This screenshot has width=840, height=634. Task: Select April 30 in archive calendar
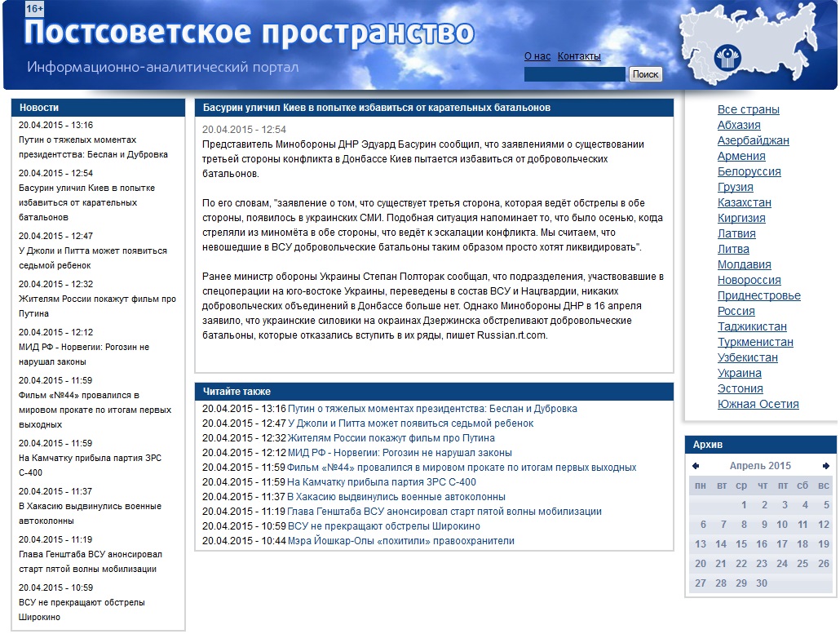click(761, 583)
